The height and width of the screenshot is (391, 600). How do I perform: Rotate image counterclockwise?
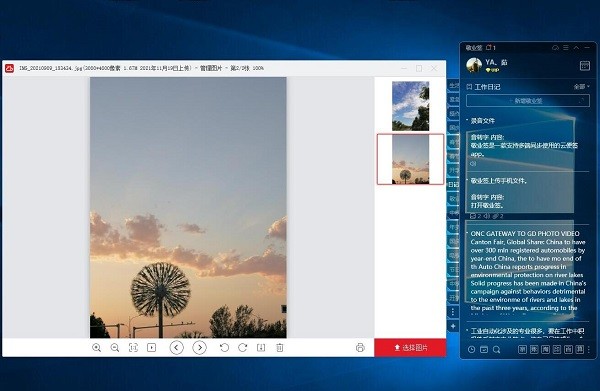[x=225, y=348]
